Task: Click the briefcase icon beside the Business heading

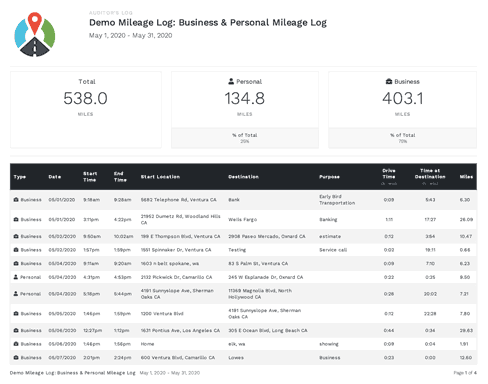Action: 389,81
